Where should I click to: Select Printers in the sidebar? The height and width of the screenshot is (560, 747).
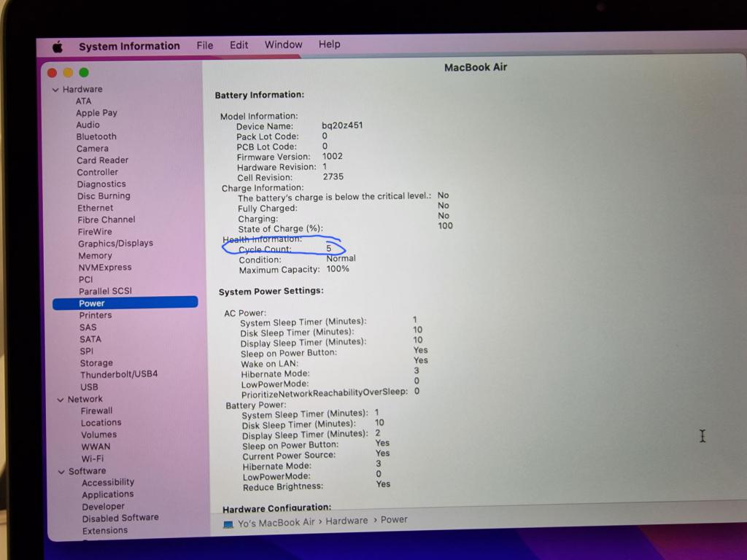(96, 315)
